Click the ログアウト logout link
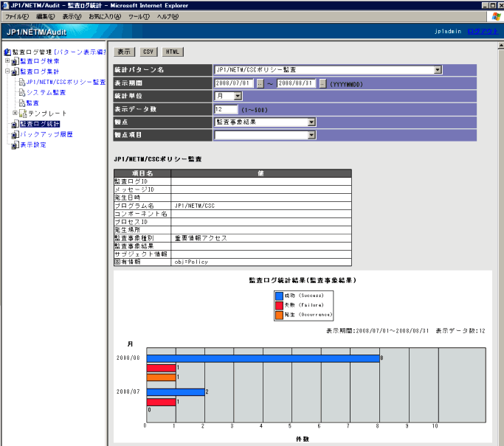Image resolution: width=504 pixels, height=446 pixels. pos(483,31)
